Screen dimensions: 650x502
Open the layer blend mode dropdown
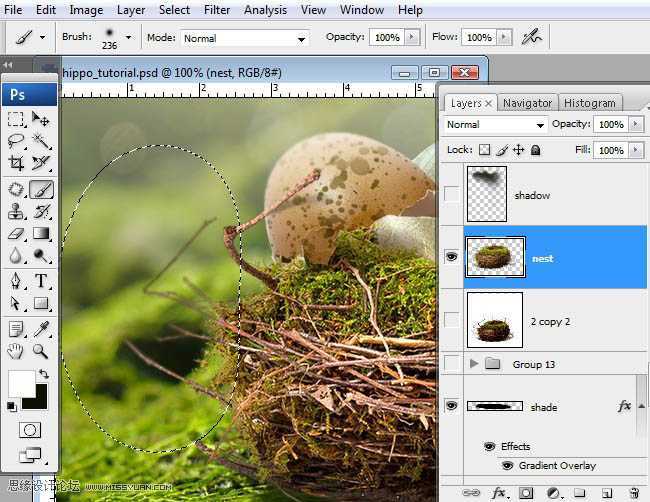pos(496,125)
